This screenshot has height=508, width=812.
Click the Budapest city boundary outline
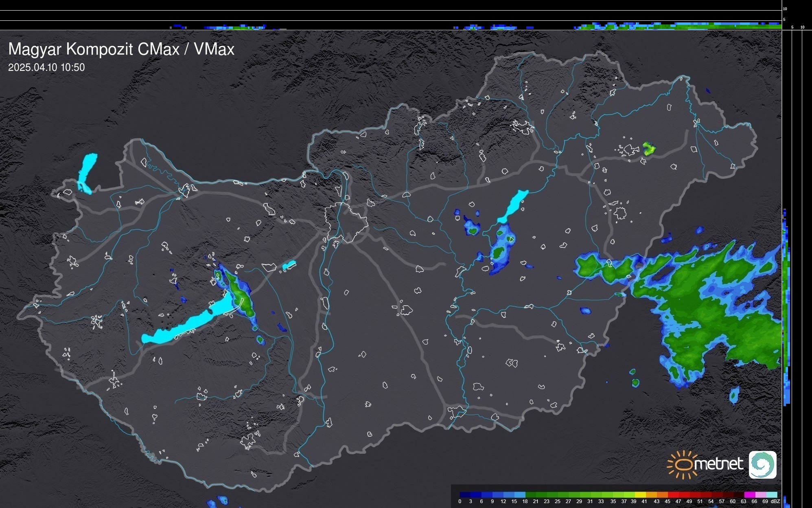click(346, 222)
